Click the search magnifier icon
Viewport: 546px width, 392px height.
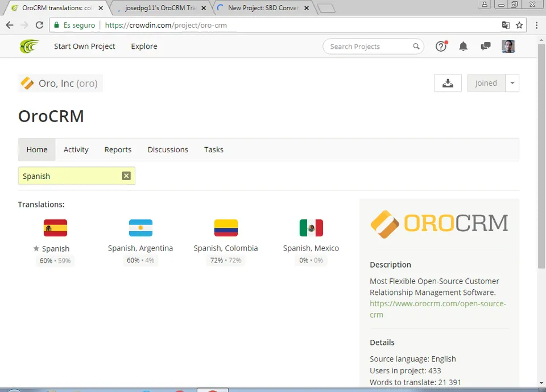[x=416, y=46]
